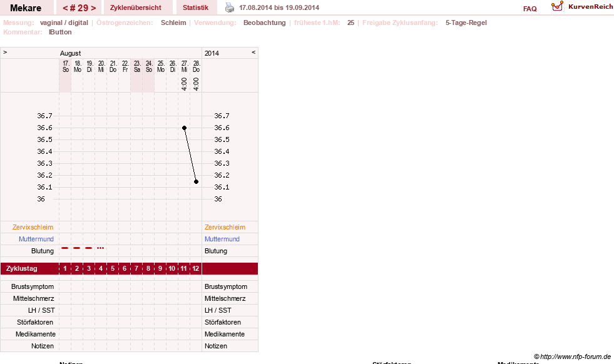This screenshot has height=364, width=614.
Task: Click the temperature point on Aug 28
Action: (x=196, y=181)
